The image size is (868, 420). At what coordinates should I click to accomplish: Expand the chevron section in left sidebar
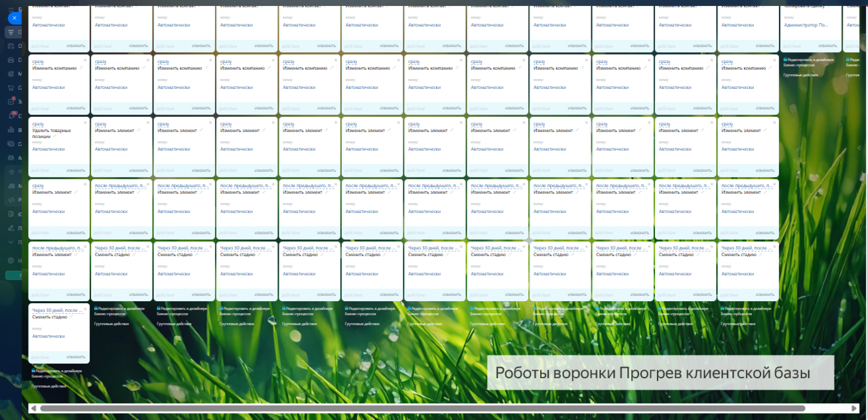pyautogui.click(x=11, y=242)
